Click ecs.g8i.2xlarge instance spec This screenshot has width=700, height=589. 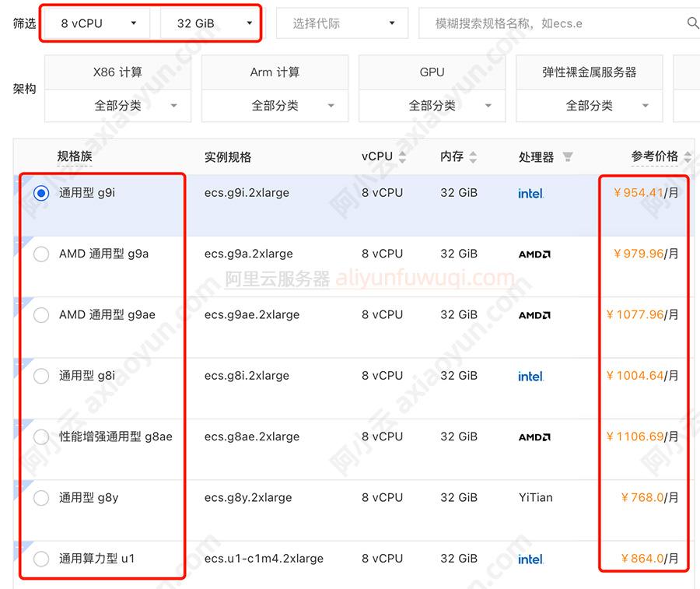pos(247,376)
